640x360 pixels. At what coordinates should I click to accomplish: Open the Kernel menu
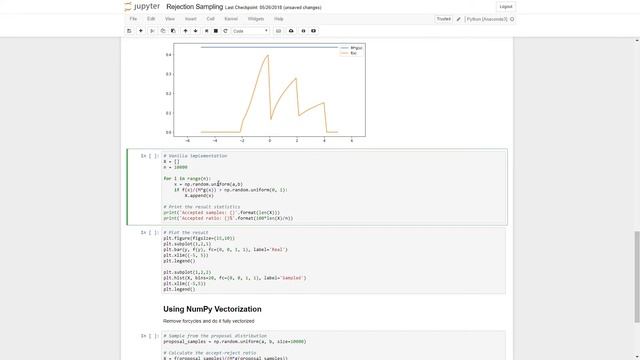click(231, 19)
